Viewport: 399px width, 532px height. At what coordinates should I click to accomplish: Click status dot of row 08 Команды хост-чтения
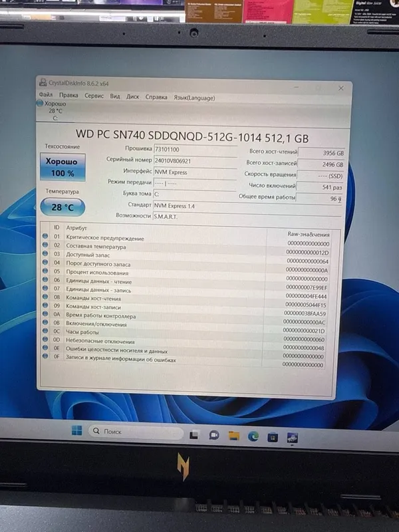pyautogui.click(x=45, y=297)
